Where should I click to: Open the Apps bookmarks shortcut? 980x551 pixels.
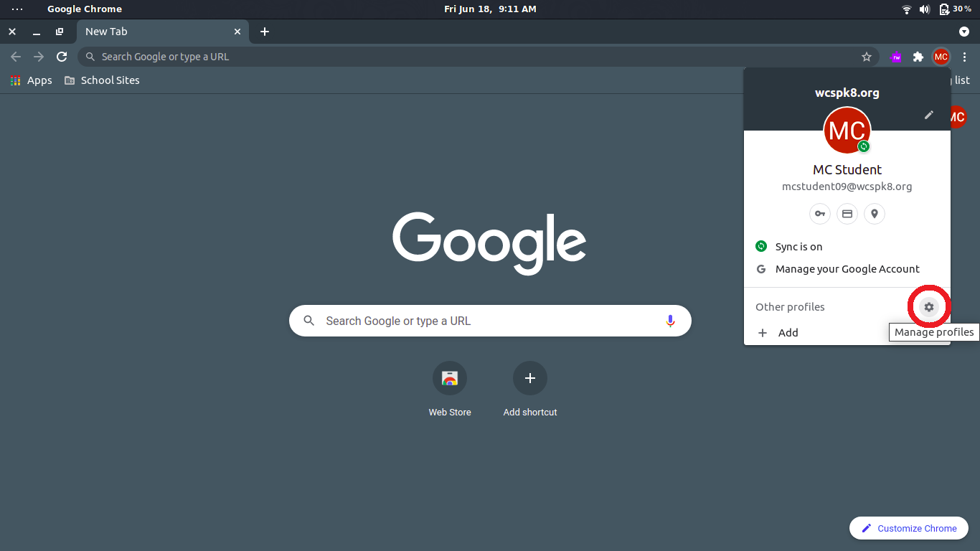pyautogui.click(x=31, y=80)
